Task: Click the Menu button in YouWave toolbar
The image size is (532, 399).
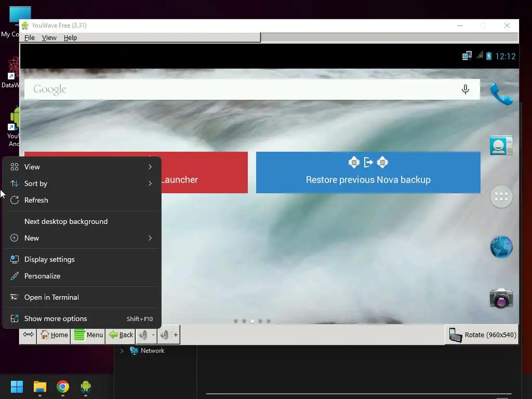Action: [x=88, y=335]
